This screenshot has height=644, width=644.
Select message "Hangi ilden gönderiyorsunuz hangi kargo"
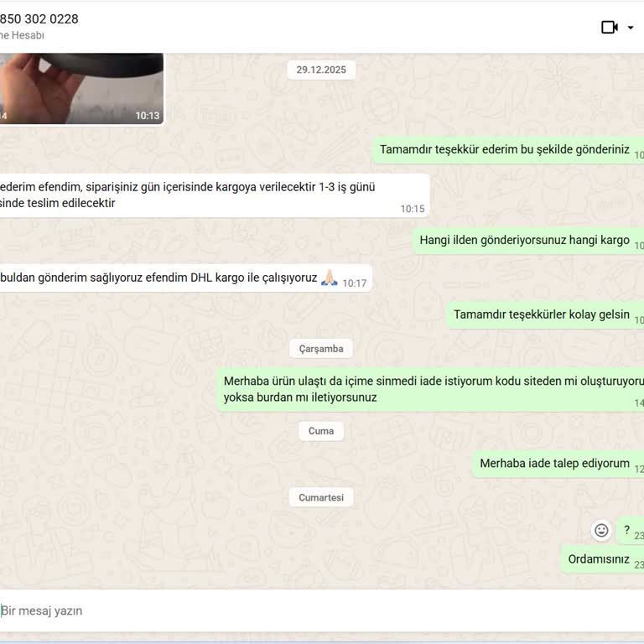[x=528, y=241]
